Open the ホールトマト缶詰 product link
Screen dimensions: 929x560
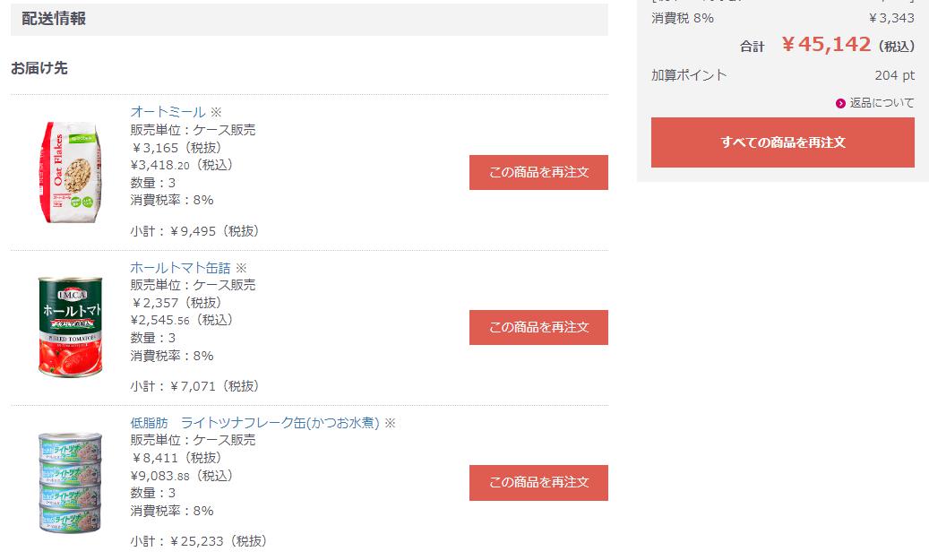[x=180, y=268]
